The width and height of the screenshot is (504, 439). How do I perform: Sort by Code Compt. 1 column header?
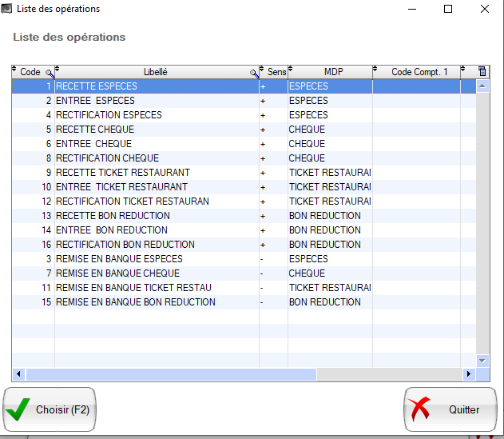419,72
